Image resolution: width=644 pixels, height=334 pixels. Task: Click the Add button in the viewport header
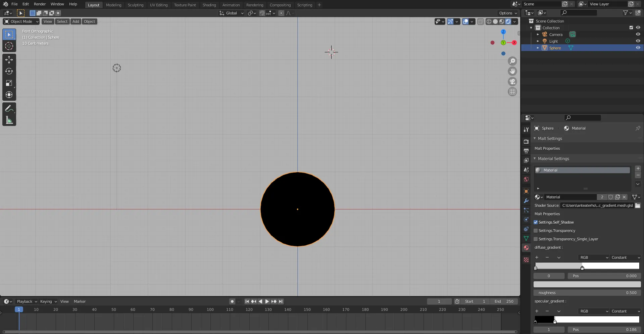[76, 21]
